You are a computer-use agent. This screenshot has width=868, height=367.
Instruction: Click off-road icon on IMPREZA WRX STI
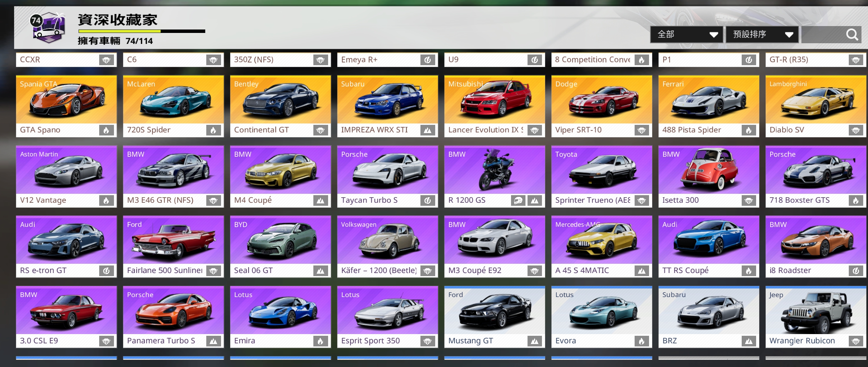pos(427,130)
